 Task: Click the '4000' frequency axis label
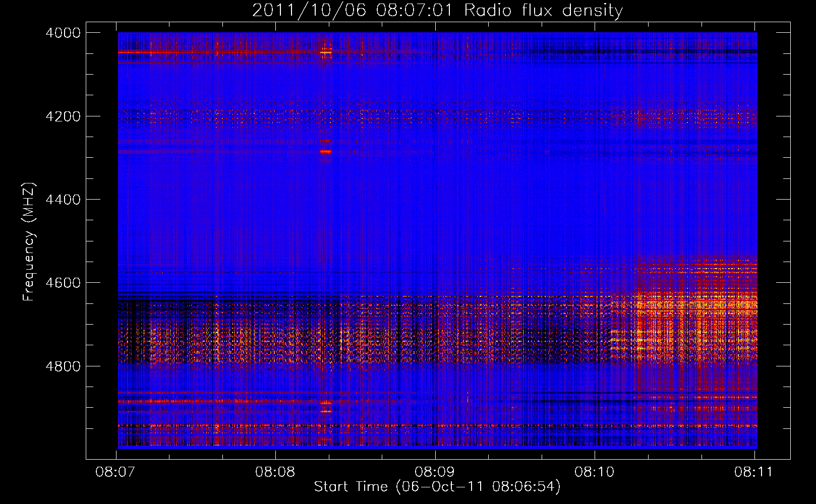(x=63, y=33)
